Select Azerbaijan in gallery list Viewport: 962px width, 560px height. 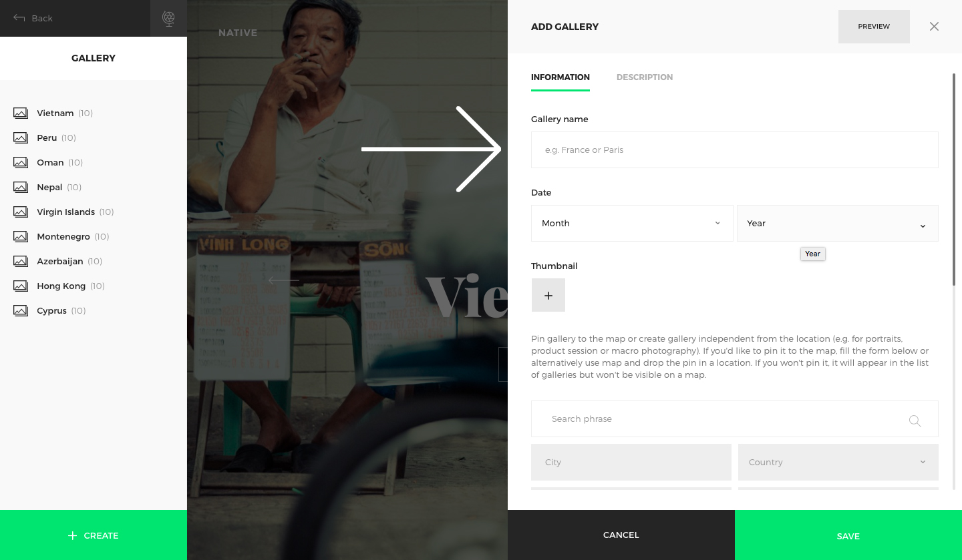[x=60, y=262]
